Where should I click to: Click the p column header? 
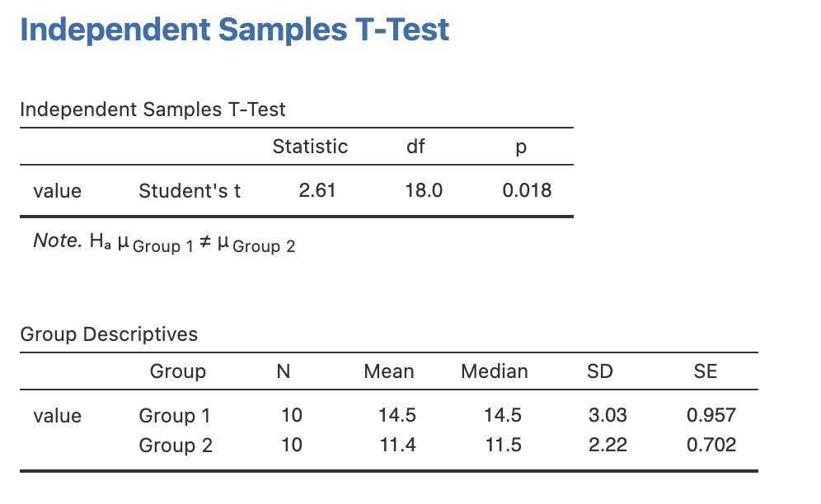click(x=520, y=147)
